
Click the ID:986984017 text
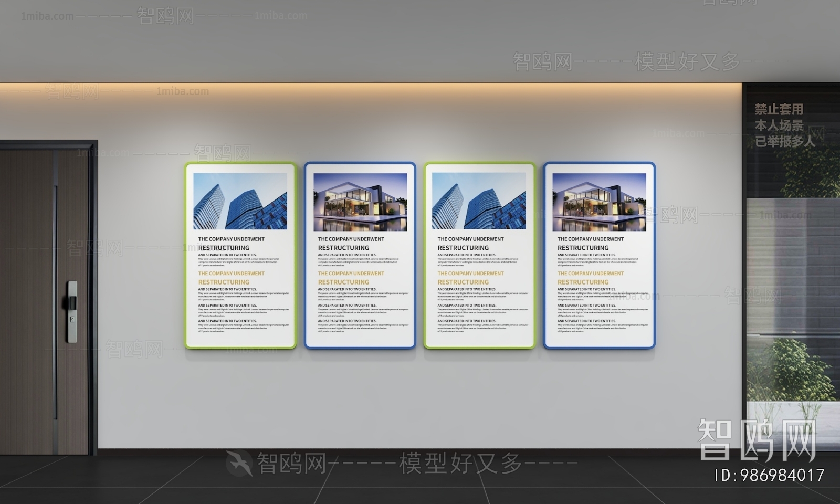click(769, 476)
